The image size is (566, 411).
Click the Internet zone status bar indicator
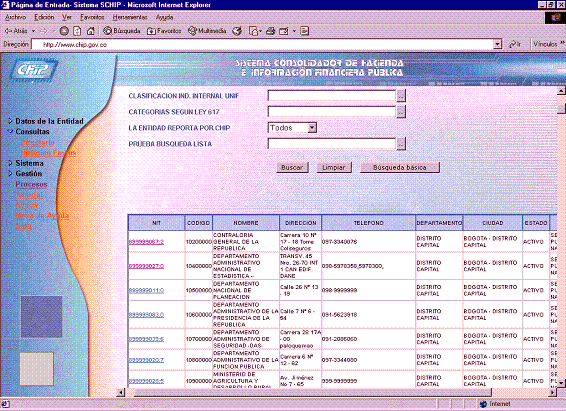coord(495,404)
